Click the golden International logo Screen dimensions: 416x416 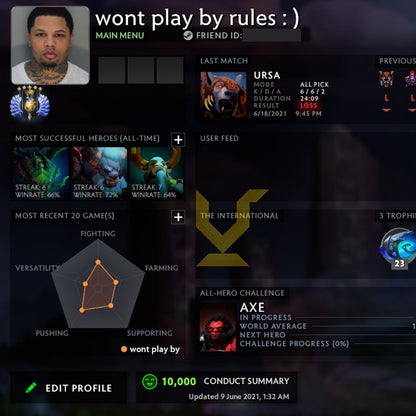(230, 228)
